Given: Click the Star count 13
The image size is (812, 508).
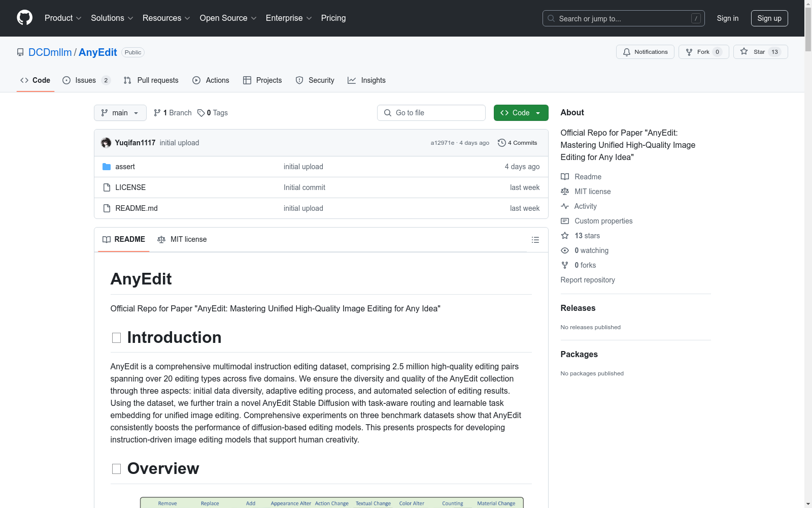Looking at the screenshot, I should coord(774,52).
